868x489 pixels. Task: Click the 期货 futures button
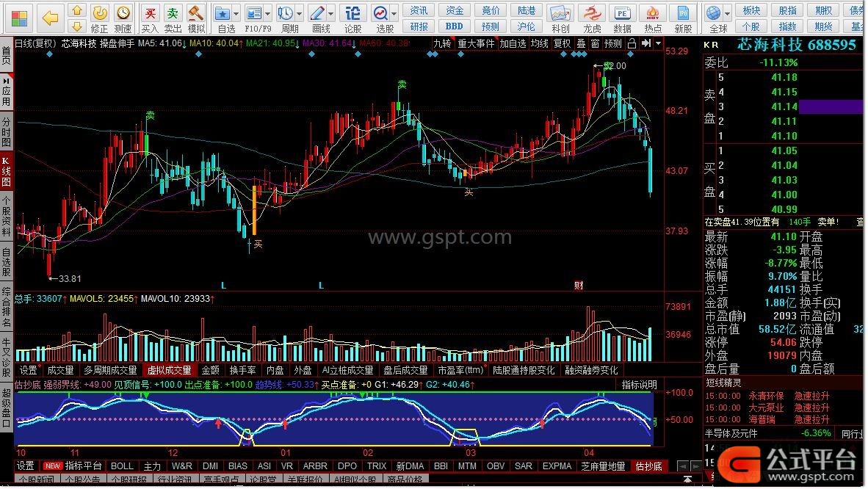point(824,26)
